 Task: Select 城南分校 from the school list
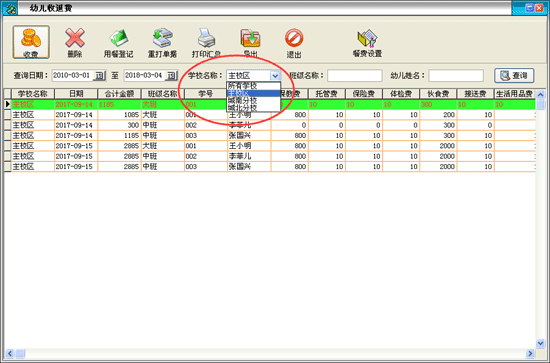pos(253,101)
